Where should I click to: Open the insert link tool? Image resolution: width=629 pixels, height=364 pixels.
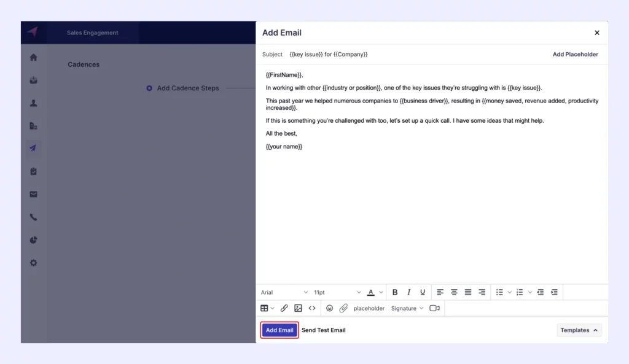284,308
